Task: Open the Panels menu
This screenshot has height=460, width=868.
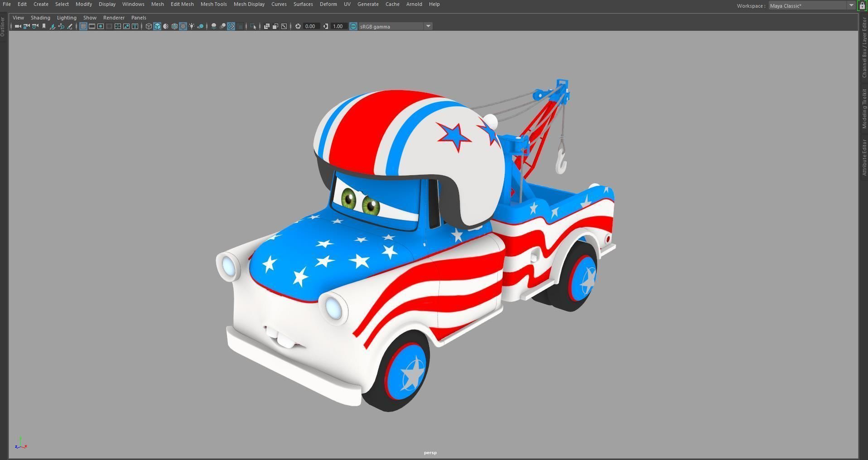Action: pyautogui.click(x=139, y=18)
